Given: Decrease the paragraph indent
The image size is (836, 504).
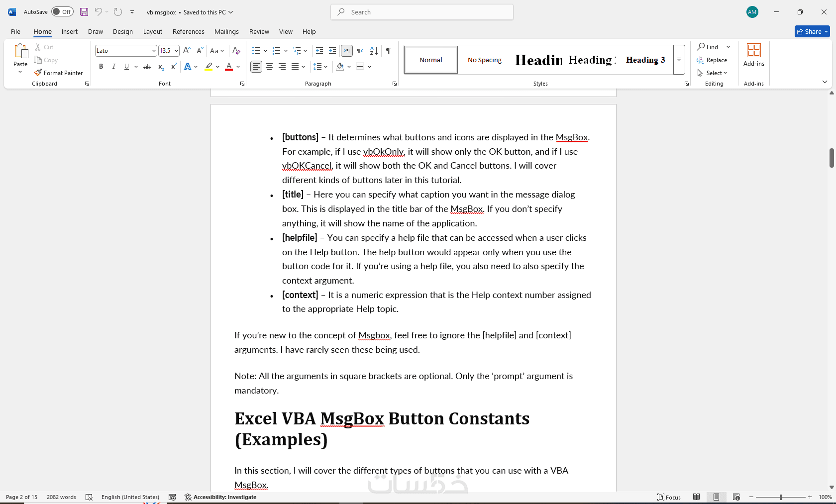Looking at the screenshot, I should [319, 51].
